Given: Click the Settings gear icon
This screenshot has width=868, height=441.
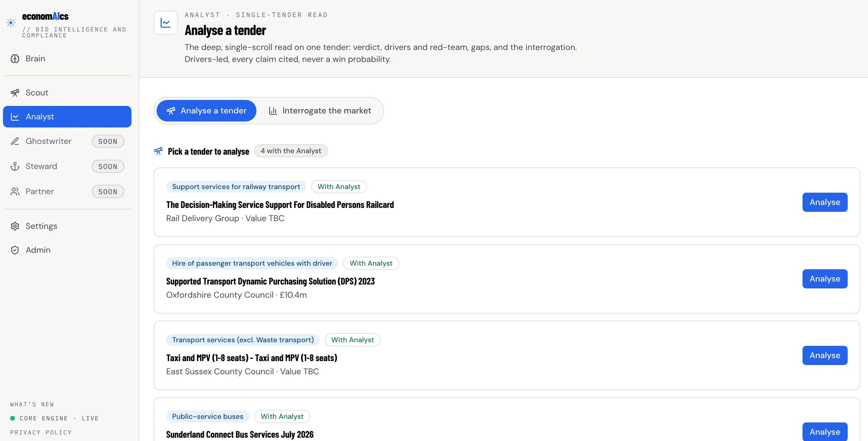Looking at the screenshot, I should (15, 226).
